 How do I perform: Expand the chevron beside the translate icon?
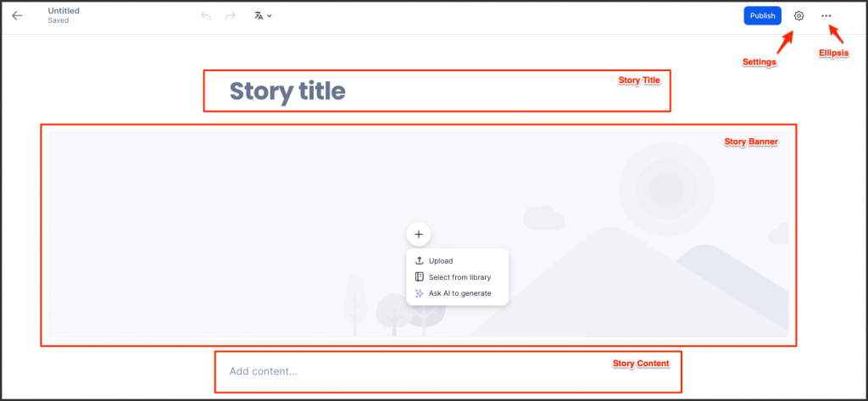point(270,16)
